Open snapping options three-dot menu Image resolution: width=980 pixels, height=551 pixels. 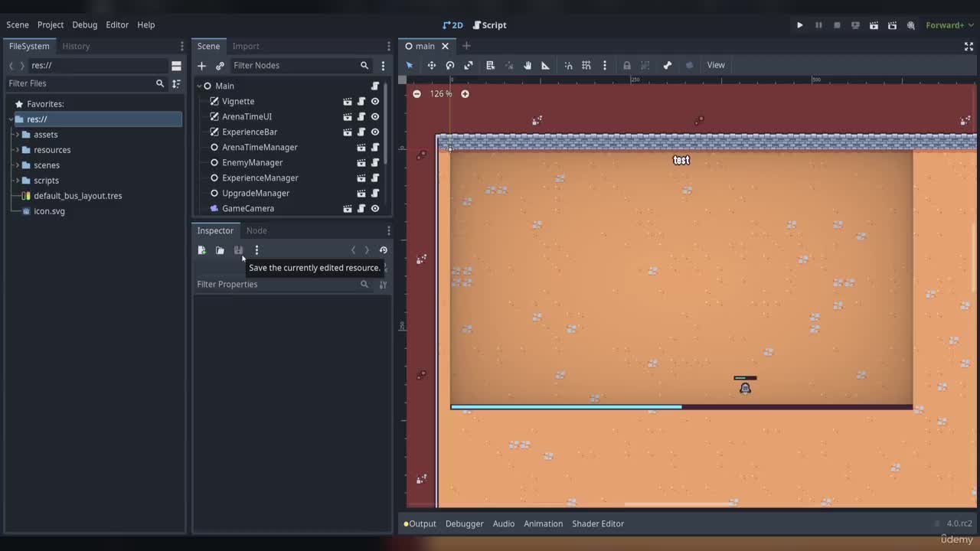click(605, 65)
